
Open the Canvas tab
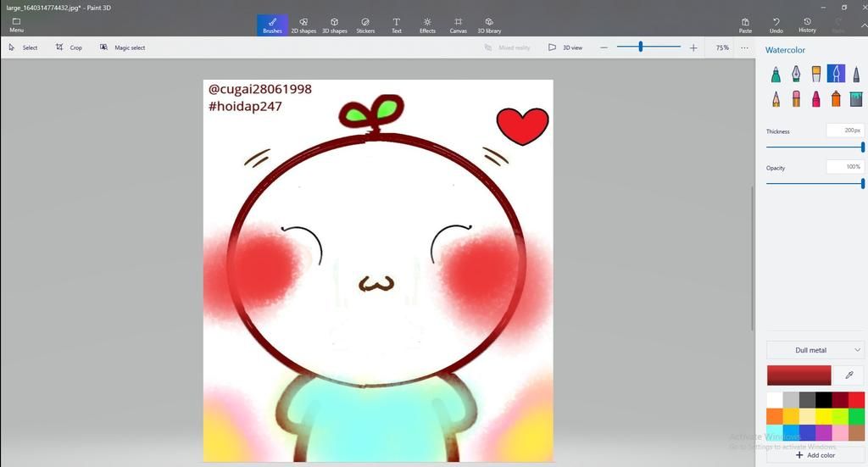[x=459, y=25]
